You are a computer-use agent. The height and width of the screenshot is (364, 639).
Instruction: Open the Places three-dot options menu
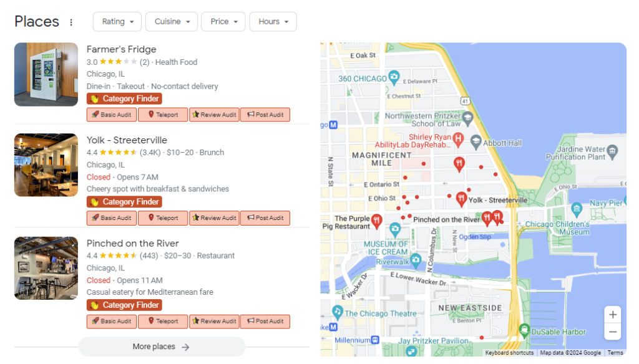coord(71,22)
